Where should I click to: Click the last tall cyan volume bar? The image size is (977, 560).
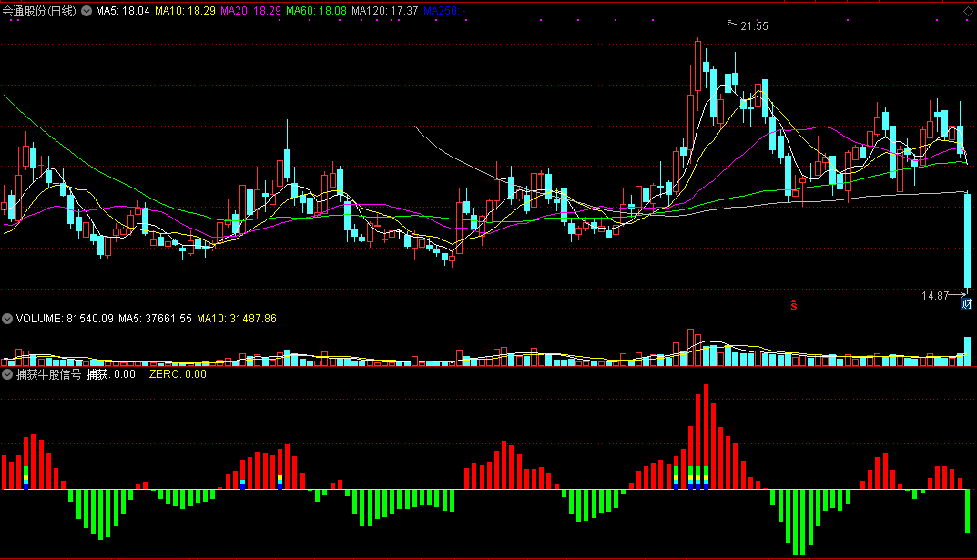click(968, 351)
